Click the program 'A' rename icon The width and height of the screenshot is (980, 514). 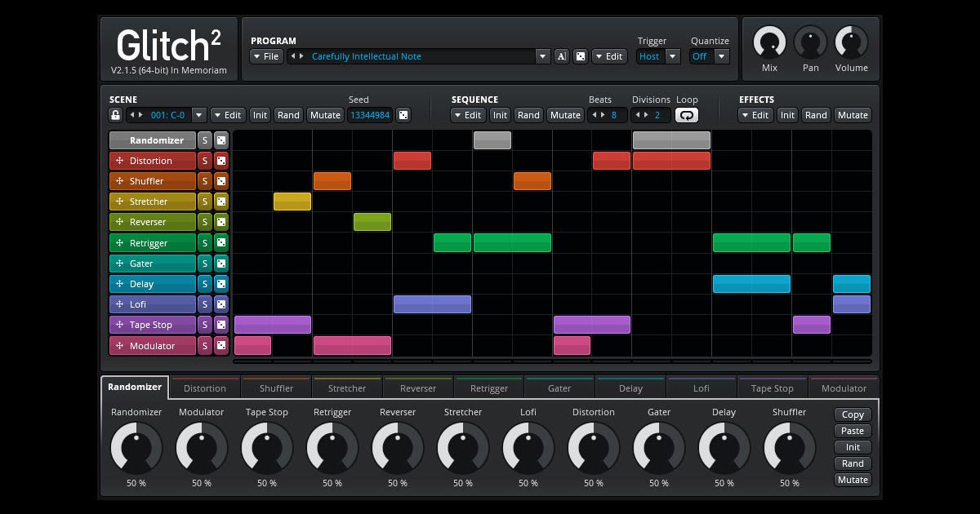562,56
